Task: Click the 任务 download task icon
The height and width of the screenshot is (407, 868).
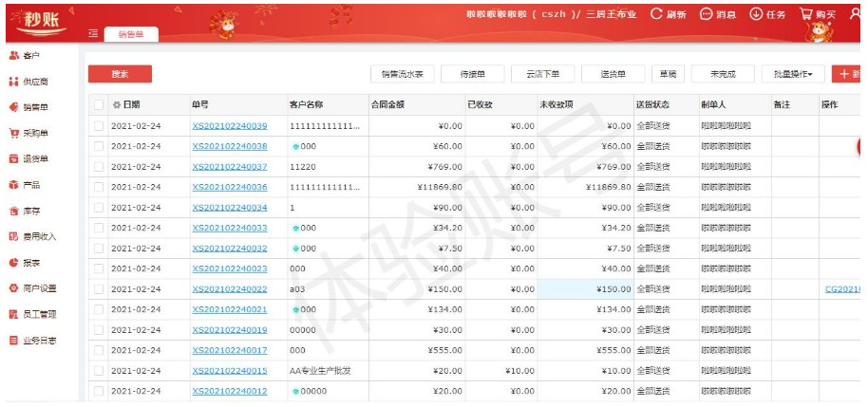Action: pos(756,15)
